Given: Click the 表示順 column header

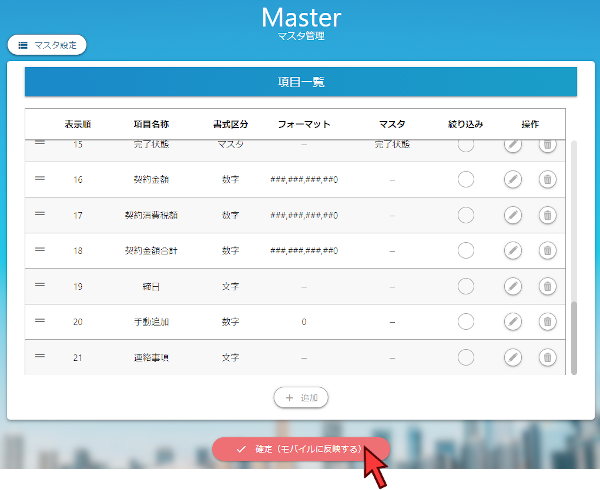Looking at the screenshot, I should pos(77,124).
